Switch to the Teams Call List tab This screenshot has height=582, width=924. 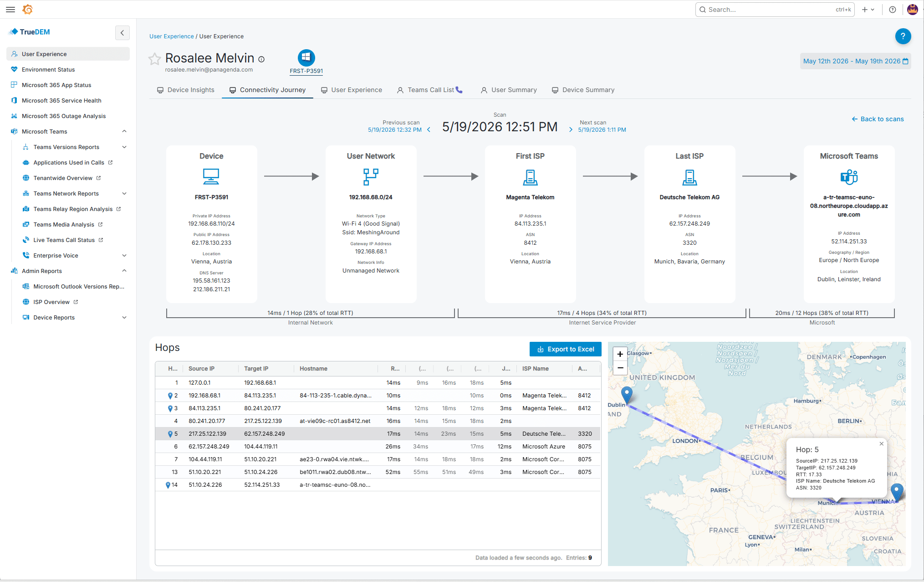[x=430, y=90]
